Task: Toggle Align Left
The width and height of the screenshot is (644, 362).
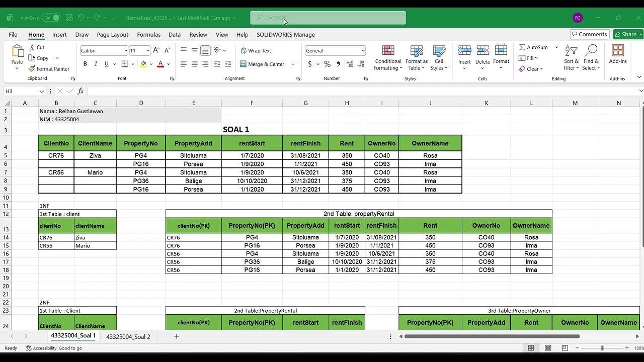Action: pos(184,64)
